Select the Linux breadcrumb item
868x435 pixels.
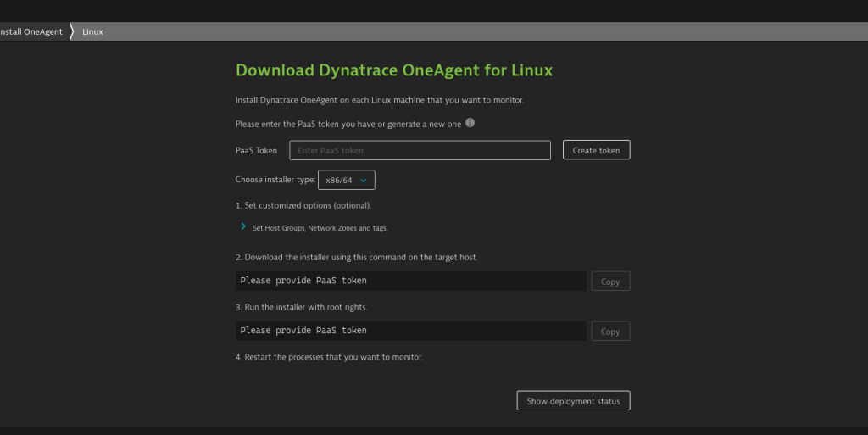point(92,31)
